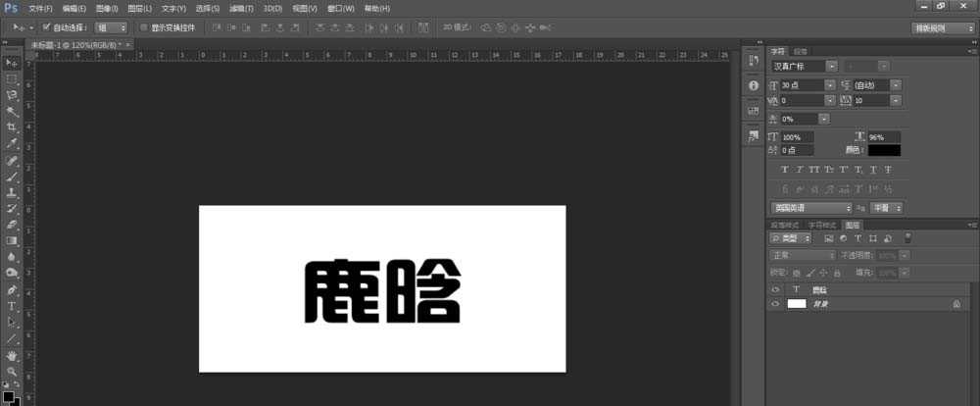This screenshot has height=406, width=980.
Task: Open the 排版规则 workspace dropdown
Action: [x=942, y=28]
